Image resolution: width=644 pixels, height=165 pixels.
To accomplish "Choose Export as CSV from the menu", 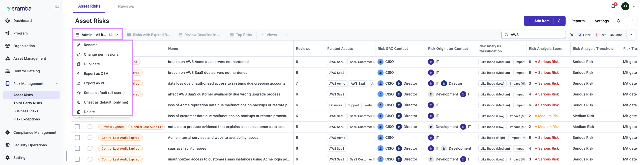I will (x=96, y=74).
